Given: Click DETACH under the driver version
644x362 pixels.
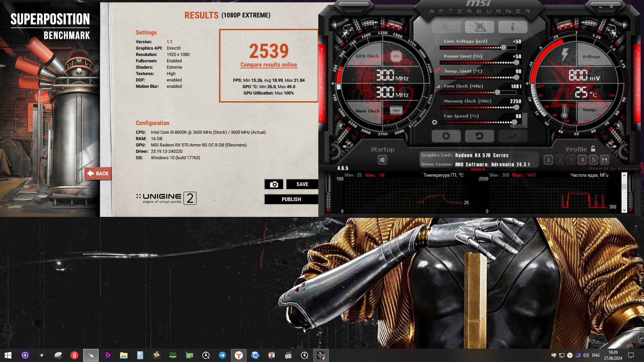Looking at the screenshot, I should (x=478, y=170).
